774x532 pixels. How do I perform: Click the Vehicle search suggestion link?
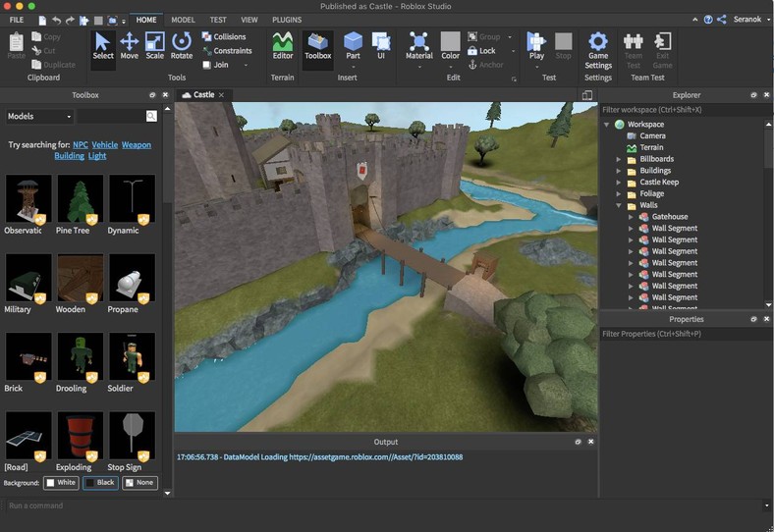(105, 145)
